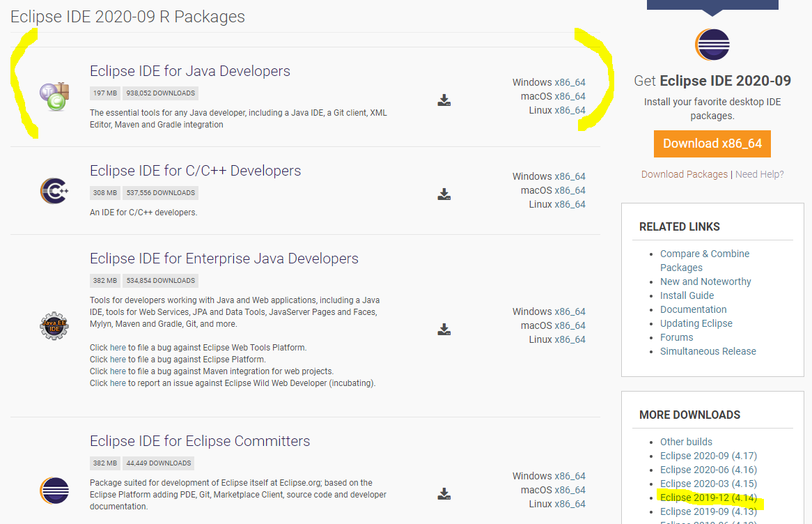Image resolution: width=812 pixels, height=524 pixels.
Task: Open the Download Packages link
Action: tap(684, 174)
